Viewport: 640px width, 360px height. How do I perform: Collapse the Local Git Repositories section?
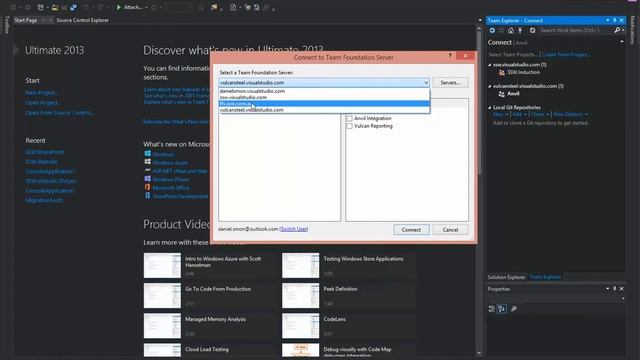pos(490,107)
